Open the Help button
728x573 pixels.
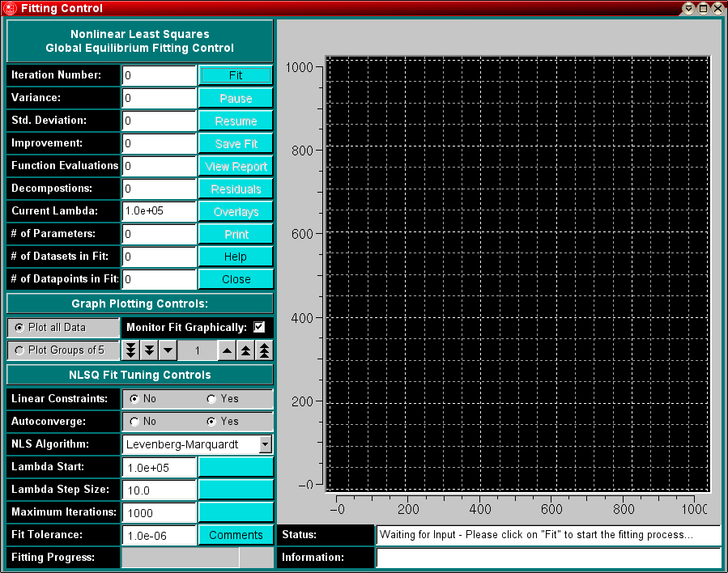(236, 257)
